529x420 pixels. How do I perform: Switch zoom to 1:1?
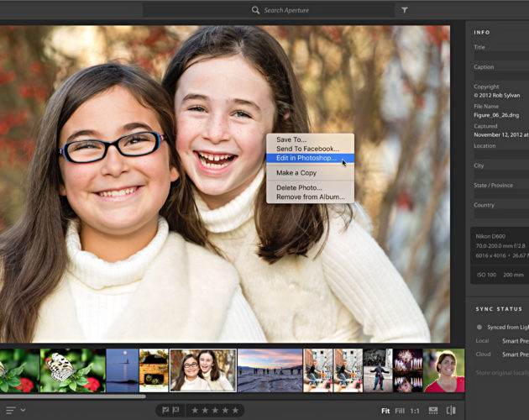click(x=415, y=411)
